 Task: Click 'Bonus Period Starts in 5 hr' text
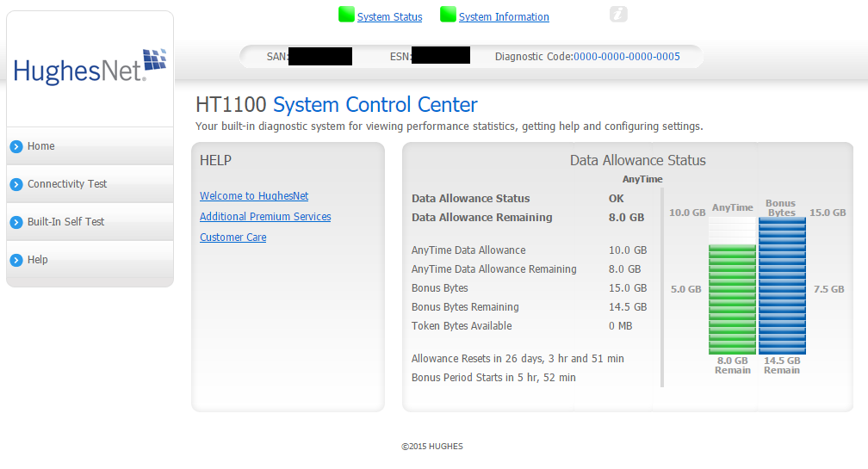tap(493, 377)
